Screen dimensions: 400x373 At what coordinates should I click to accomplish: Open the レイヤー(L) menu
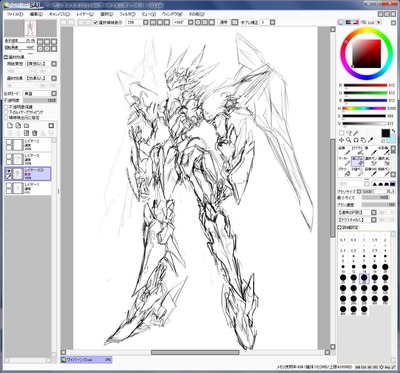click(85, 14)
